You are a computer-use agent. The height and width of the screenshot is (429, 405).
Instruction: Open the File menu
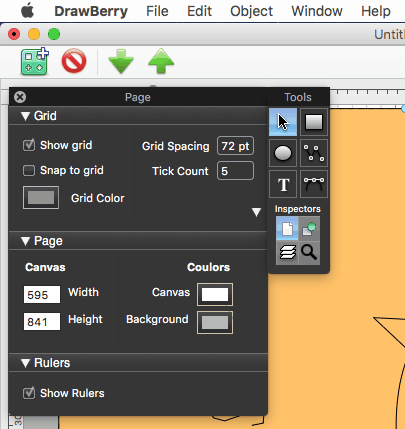[x=157, y=11]
